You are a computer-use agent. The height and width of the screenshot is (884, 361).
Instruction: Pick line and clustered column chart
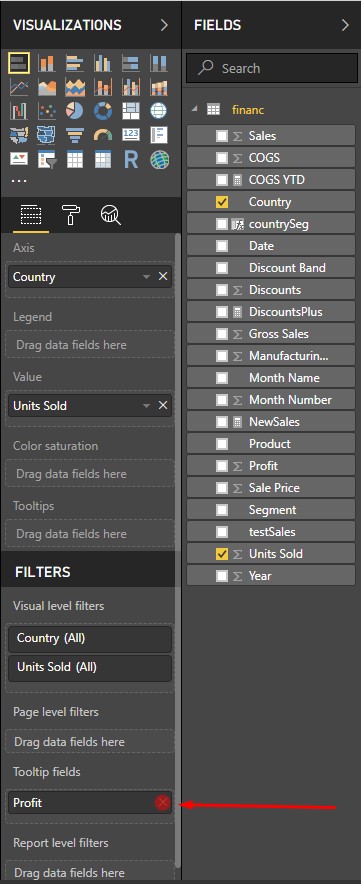pos(131,87)
